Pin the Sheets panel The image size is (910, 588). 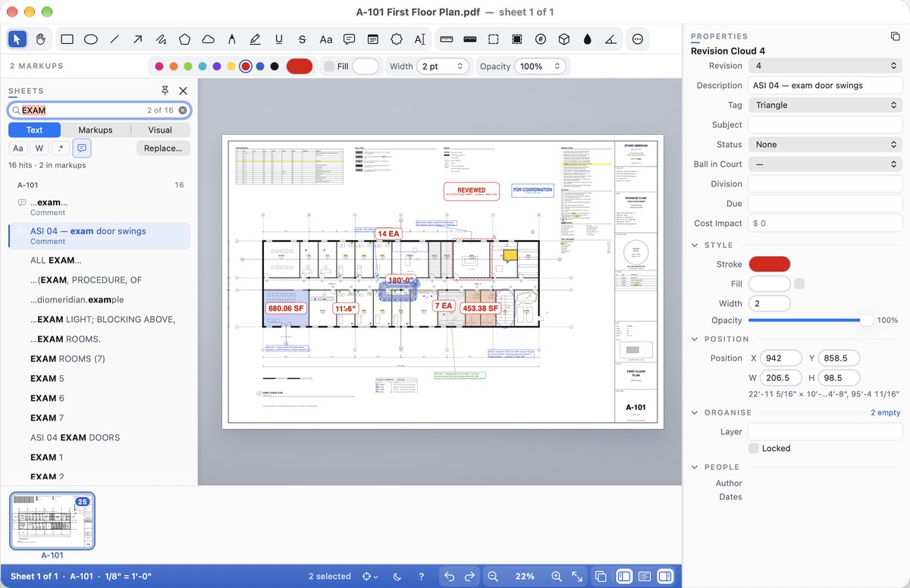click(x=165, y=91)
